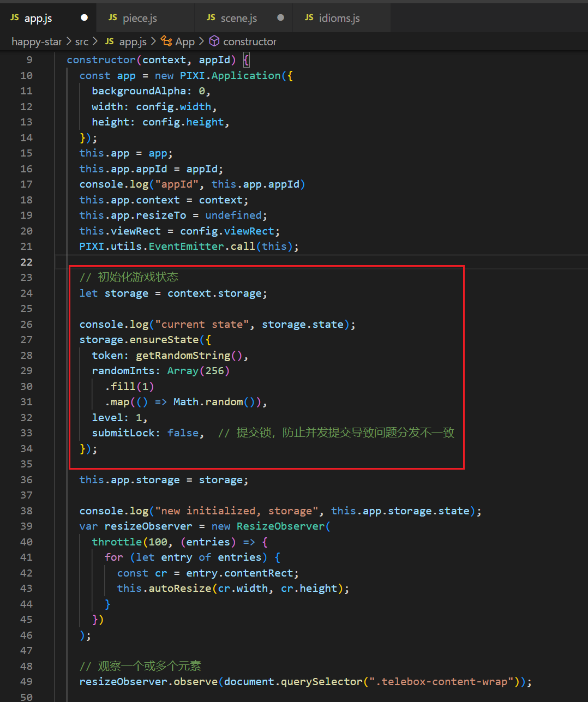The height and width of the screenshot is (702, 588).
Task: Place cursor on 'PIXI.Application' text
Action: pos(230,76)
